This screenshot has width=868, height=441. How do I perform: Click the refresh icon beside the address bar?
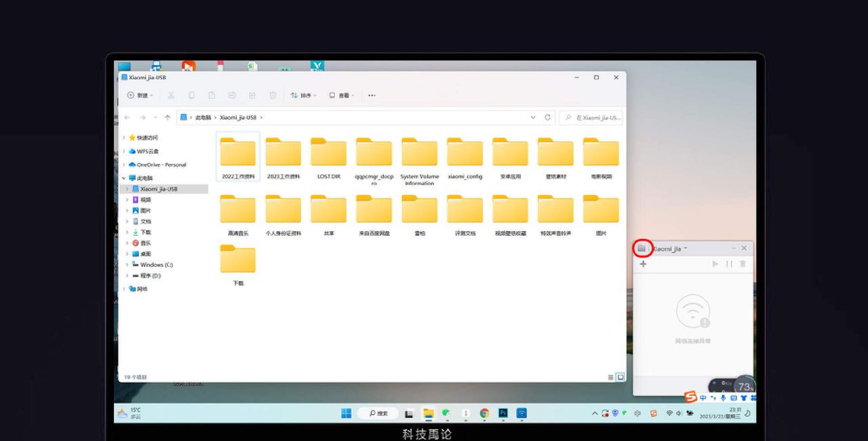pyautogui.click(x=548, y=117)
